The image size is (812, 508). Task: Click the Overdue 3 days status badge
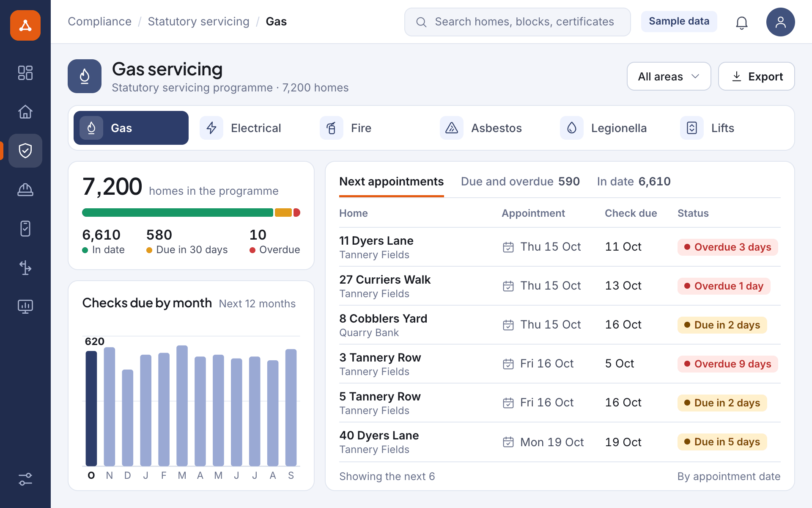tap(727, 247)
